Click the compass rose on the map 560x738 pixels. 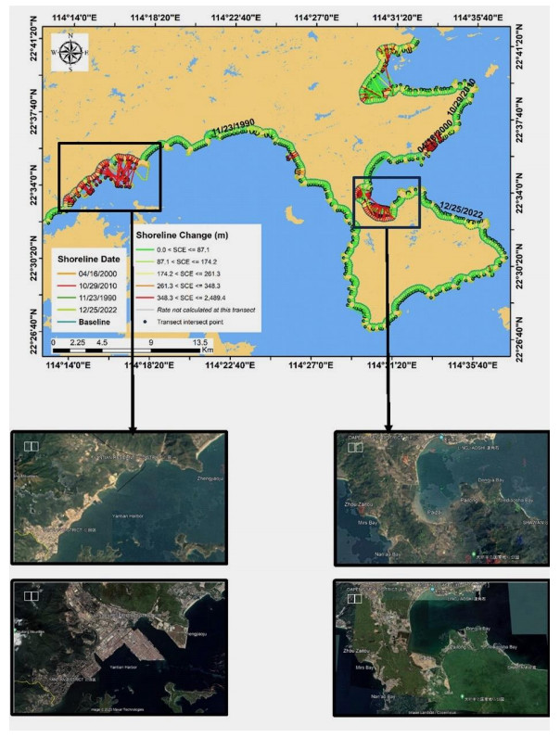69,53
